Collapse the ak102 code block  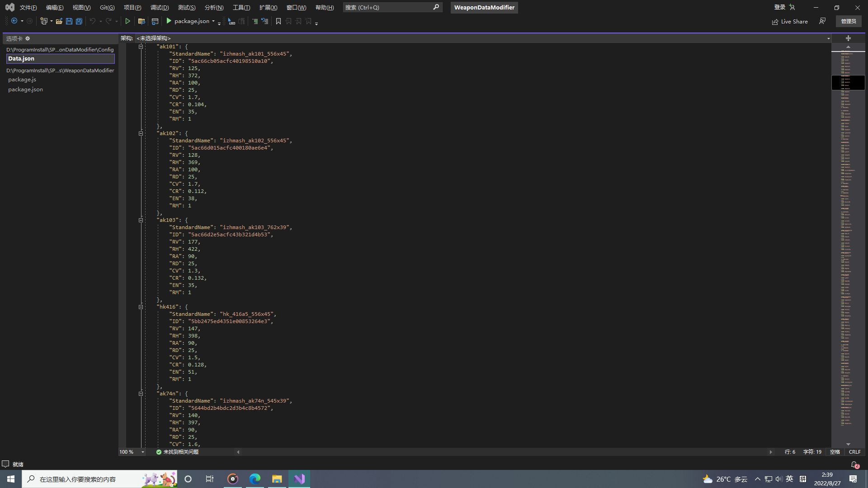141,133
